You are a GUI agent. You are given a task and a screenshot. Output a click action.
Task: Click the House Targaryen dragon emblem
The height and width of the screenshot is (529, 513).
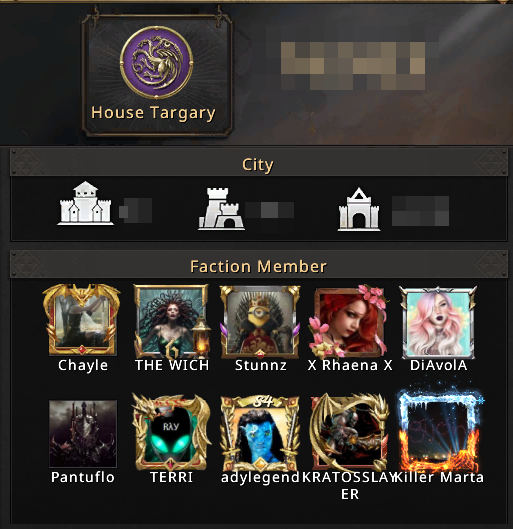tap(156, 62)
